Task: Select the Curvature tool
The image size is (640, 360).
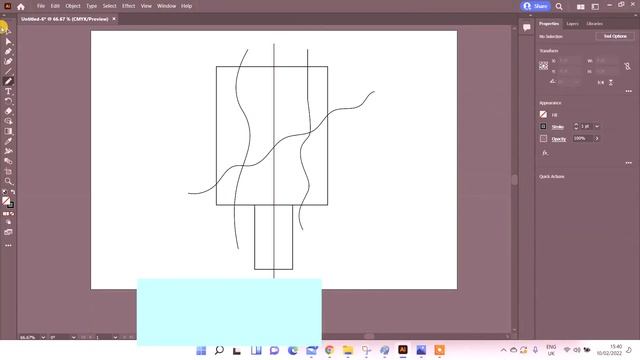Action: tap(8, 61)
